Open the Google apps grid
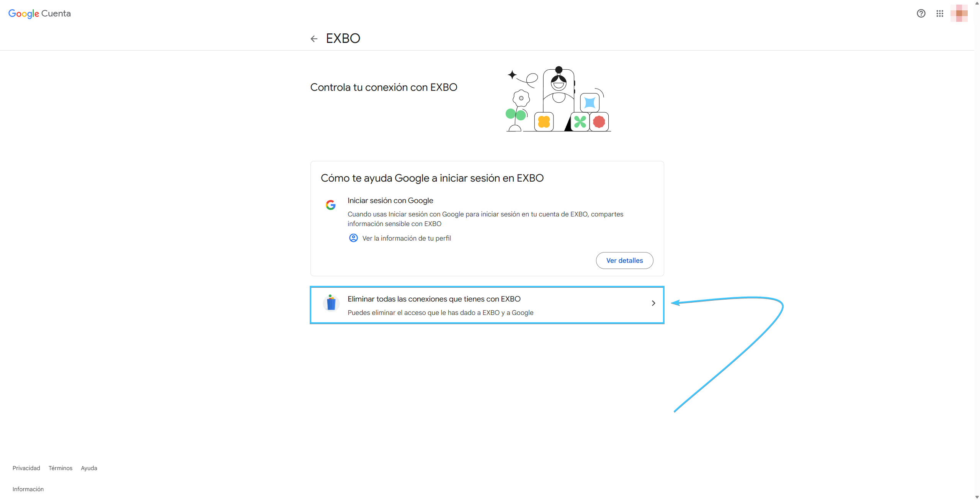 click(940, 13)
